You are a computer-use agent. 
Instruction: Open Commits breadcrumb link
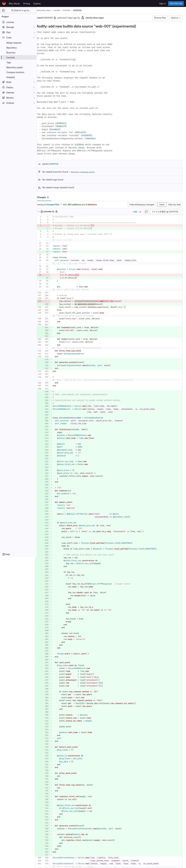tap(66, 10)
